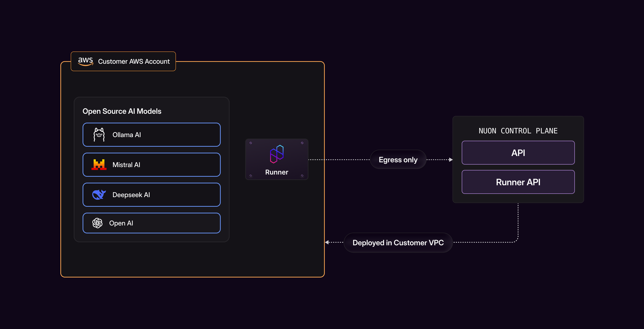
Task: Click the API box in control plane
Action: (518, 153)
